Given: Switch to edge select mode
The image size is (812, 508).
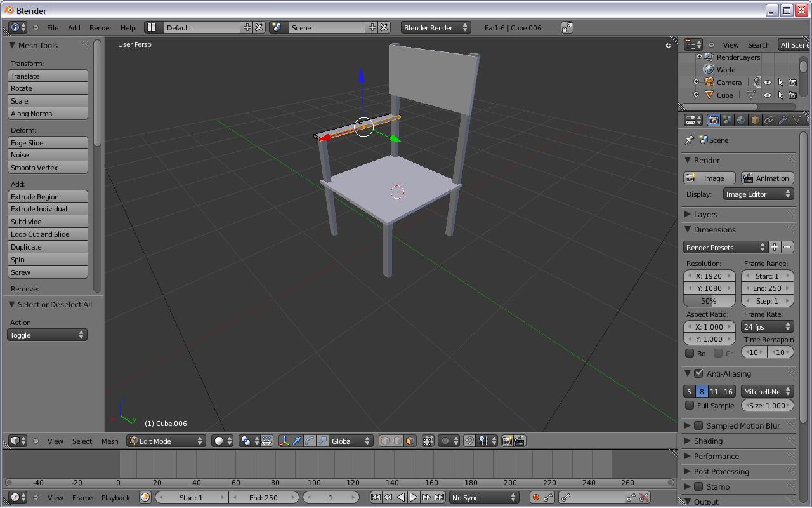Looking at the screenshot, I should click(397, 441).
